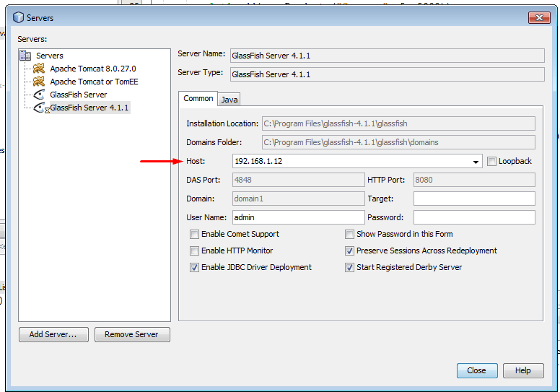Enable HTTP Monitor checkbox
560x392 pixels.
point(194,251)
